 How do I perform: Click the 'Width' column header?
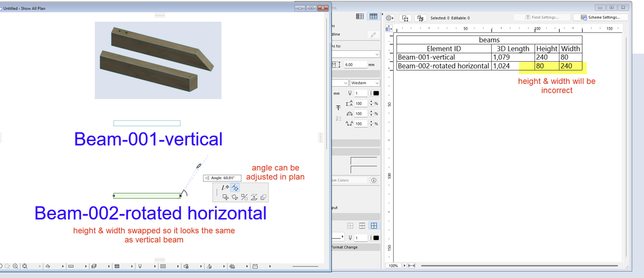click(x=571, y=48)
